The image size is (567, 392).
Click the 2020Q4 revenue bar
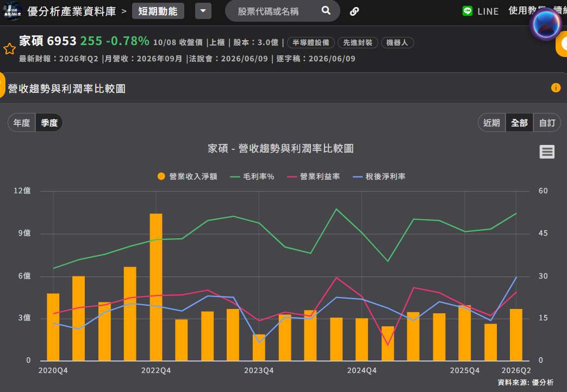tap(53, 327)
